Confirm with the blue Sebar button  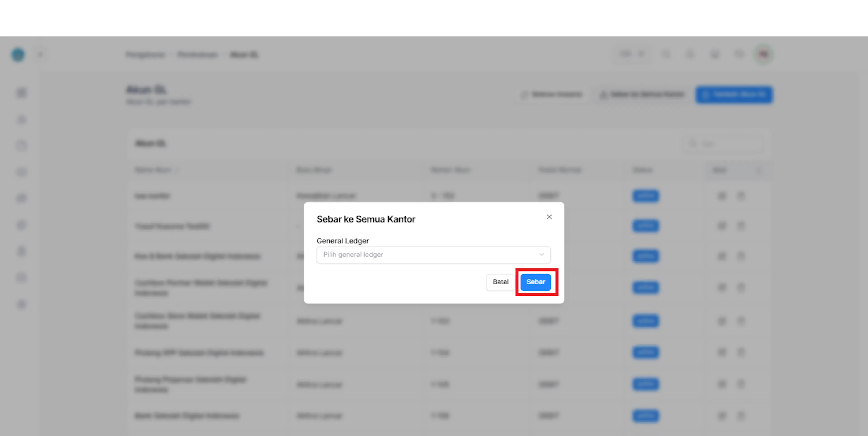[536, 282]
